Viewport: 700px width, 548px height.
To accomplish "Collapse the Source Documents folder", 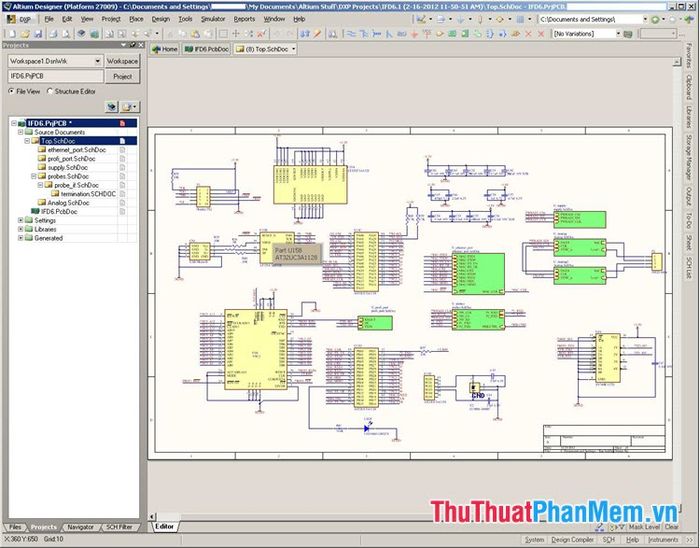I will coord(21,133).
